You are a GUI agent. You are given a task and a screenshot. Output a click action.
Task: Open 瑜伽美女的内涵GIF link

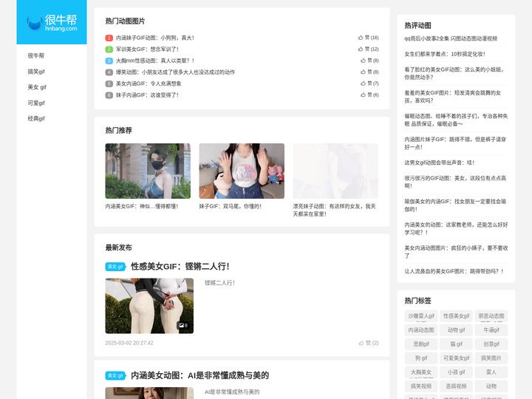coord(455,205)
